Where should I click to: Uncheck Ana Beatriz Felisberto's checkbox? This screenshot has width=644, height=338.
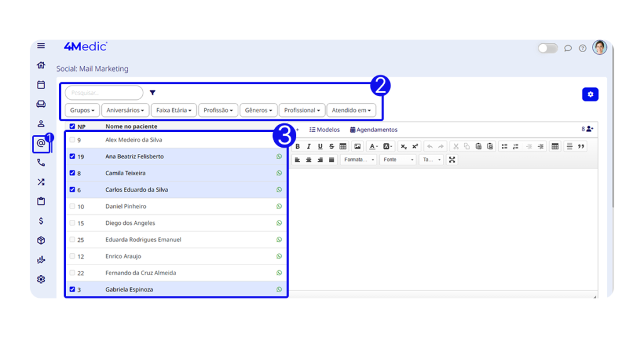pyautogui.click(x=72, y=156)
